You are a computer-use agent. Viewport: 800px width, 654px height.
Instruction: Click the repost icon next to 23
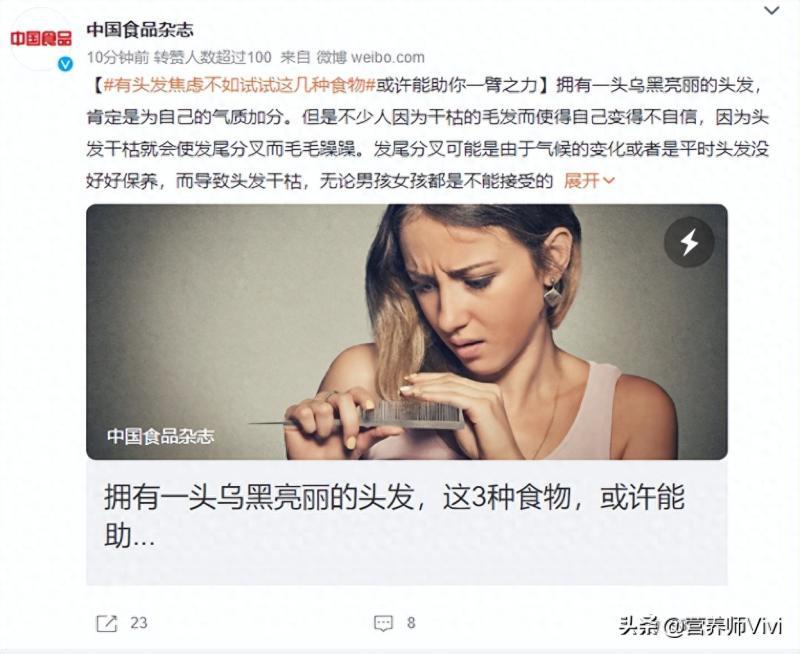coord(107,623)
